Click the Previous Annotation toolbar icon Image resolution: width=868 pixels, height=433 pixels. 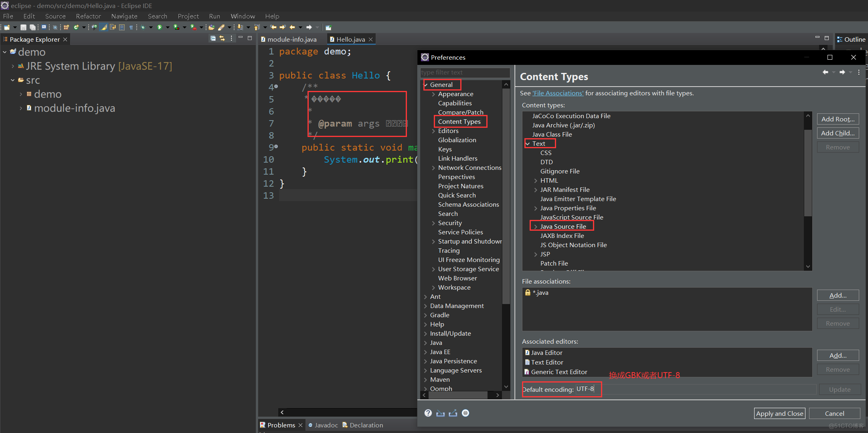coord(257,27)
